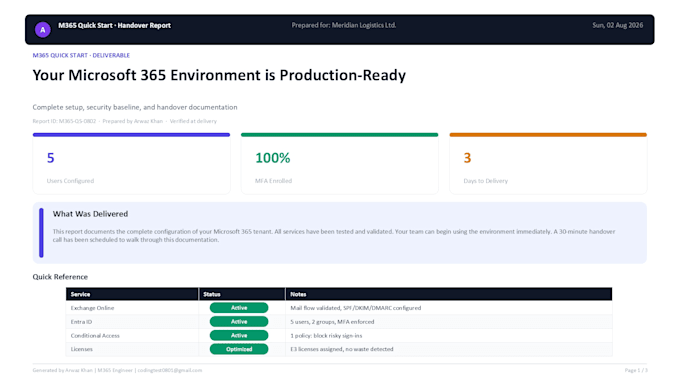Click the main heading about Production-Ready environment
Image resolution: width=680 pixels, height=383 pixels.
tap(219, 75)
